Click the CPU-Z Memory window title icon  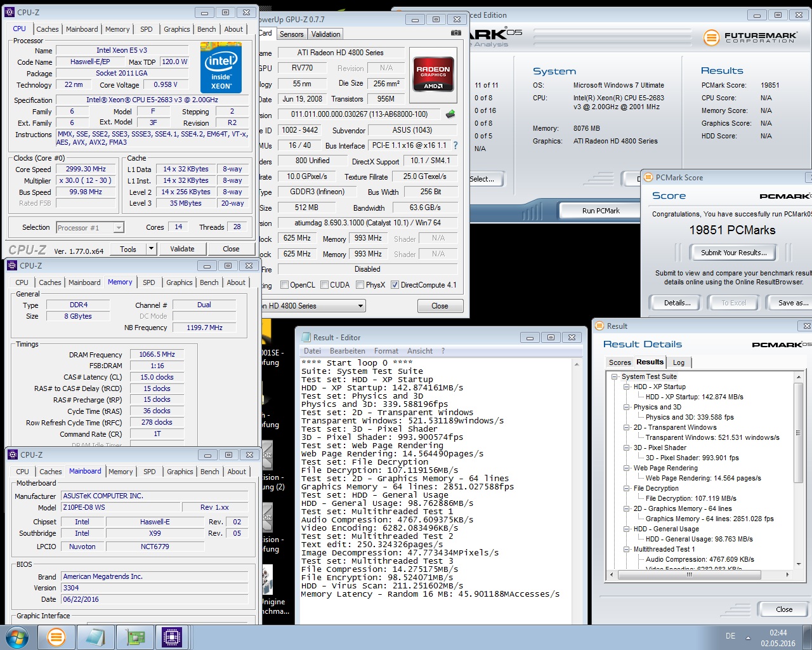pyautogui.click(x=12, y=265)
